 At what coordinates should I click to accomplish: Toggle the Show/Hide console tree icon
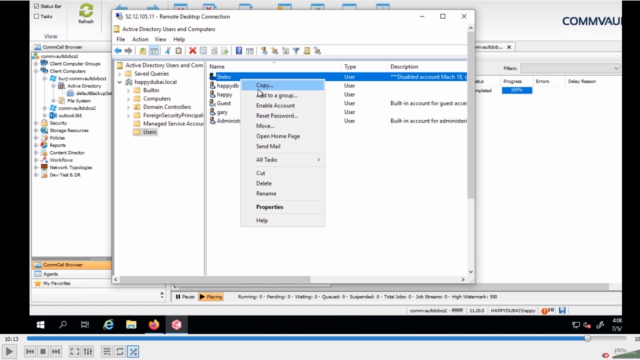point(154,51)
